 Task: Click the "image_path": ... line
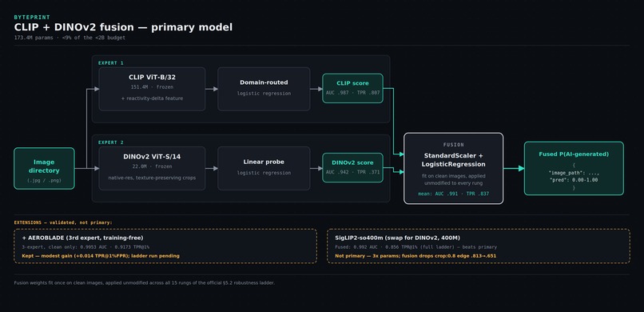(x=574, y=173)
